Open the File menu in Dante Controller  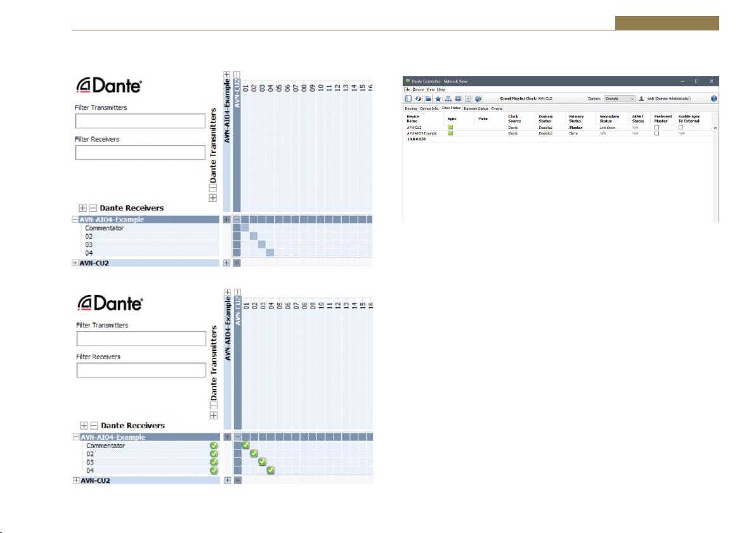pos(407,89)
